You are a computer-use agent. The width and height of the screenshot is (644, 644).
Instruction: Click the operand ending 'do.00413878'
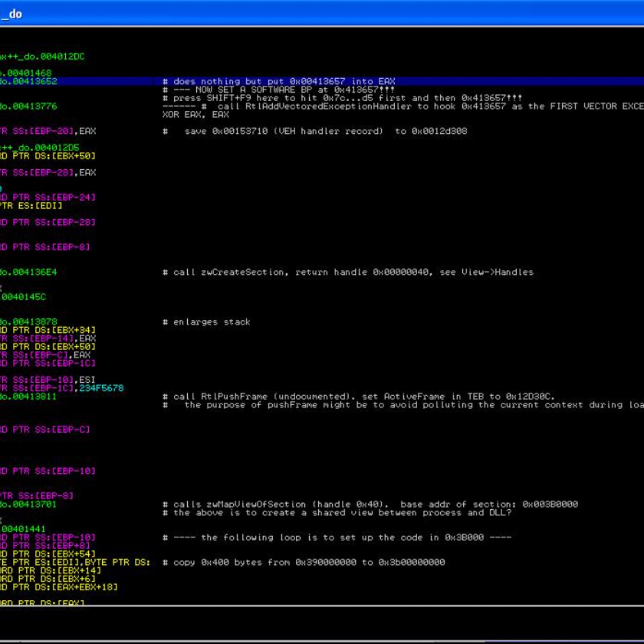tap(29, 322)
